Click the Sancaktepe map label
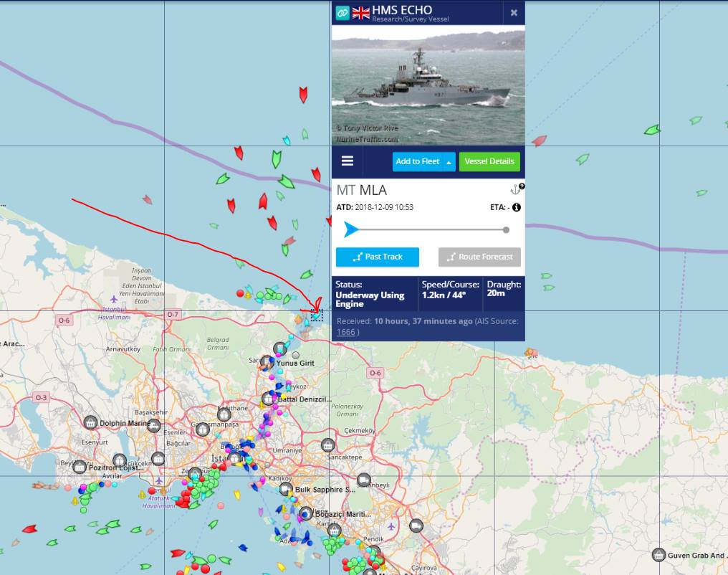Image resolution: width=728 pixels, height=575 pixels. point(345,457)
